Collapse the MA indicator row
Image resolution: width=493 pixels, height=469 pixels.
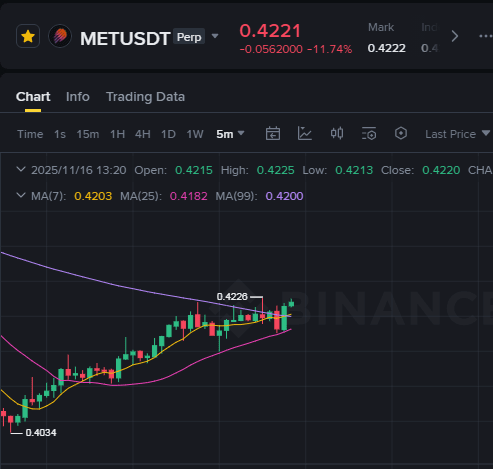tap(21, 195)
